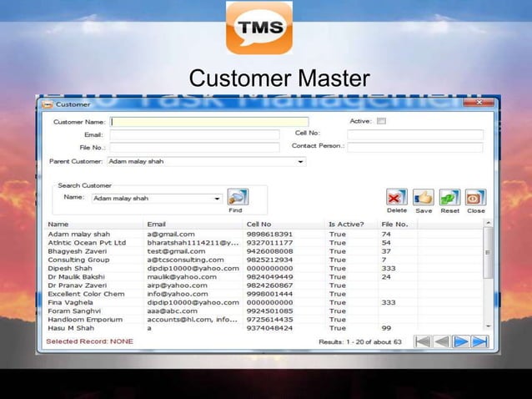The width and height of the screenshot is (532, 399).
Task: Open the Parent Customer dropdown
Action: coord(300,162)
